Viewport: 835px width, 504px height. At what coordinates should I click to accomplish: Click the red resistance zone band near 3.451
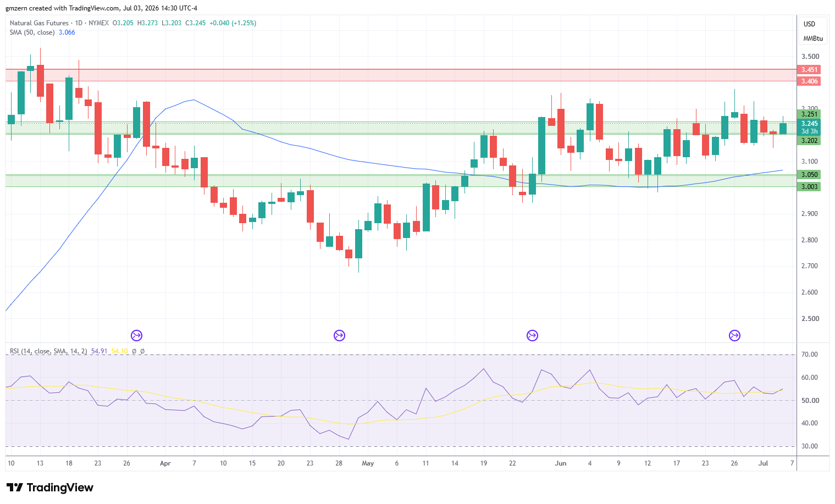[x=401, y=75]
